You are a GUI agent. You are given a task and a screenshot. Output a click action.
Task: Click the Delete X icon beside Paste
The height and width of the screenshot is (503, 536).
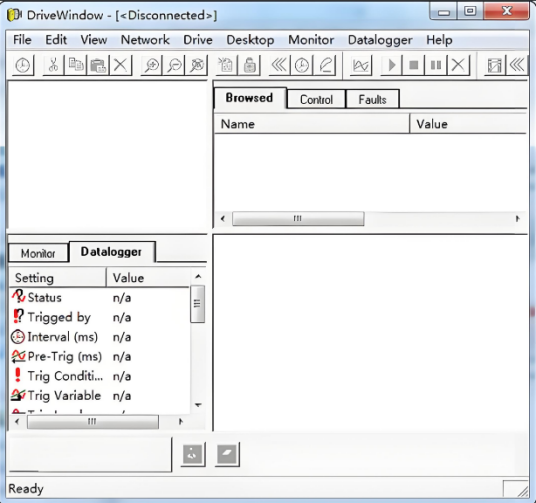coord(120,65)
